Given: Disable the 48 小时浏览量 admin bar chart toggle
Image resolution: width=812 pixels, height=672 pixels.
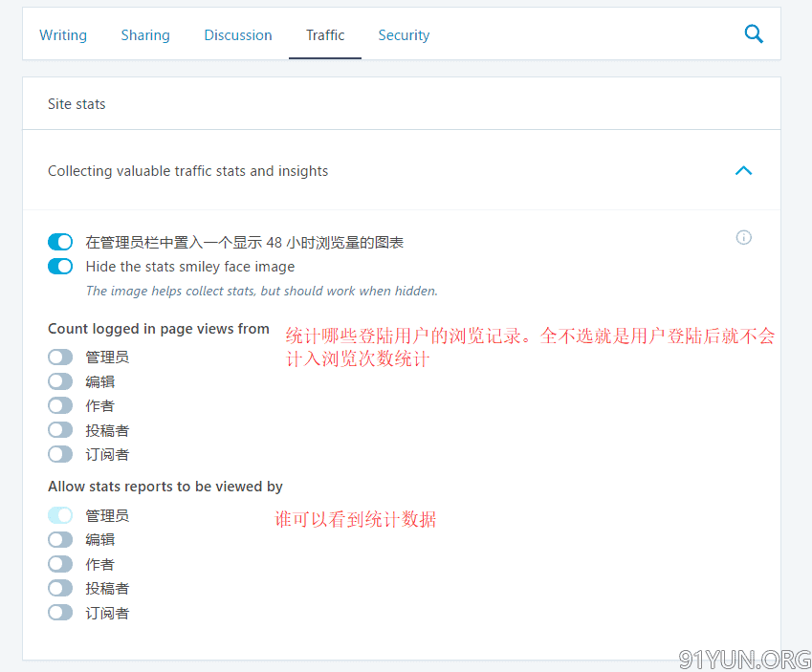Looking at the screenshot, I should pyautogui.click(x=60, y=243).
